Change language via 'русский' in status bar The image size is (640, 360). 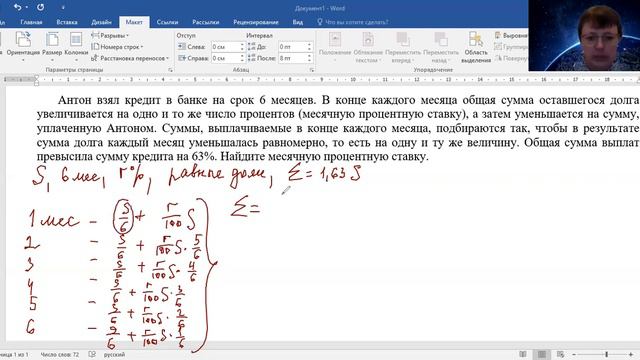(x=114, y=355)
